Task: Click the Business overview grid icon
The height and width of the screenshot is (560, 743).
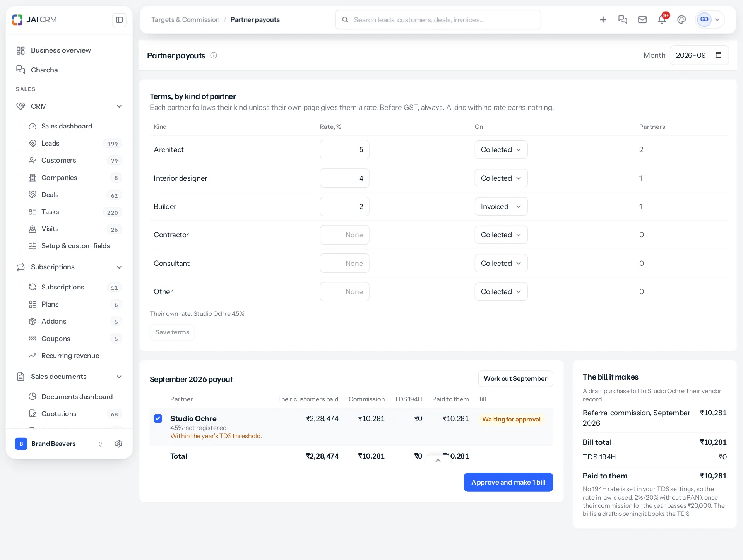Action: [x=21, y=50]
